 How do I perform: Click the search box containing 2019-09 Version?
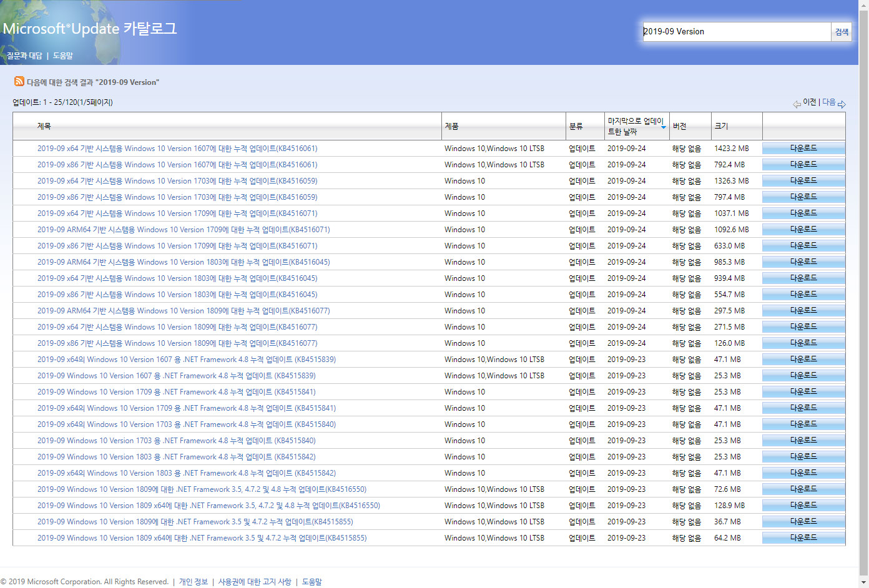(x=737, y=32)
